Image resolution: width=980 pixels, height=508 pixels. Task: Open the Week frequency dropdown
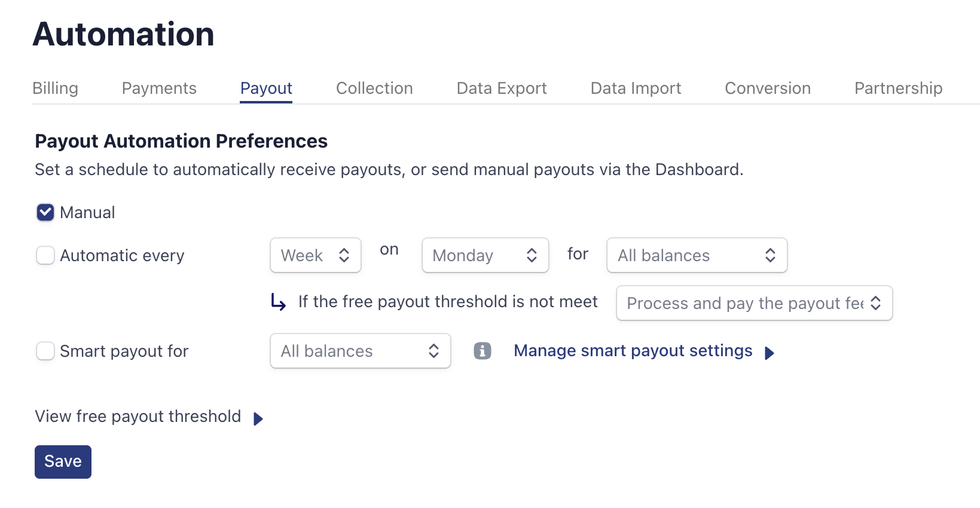click(x=315, y=256)
